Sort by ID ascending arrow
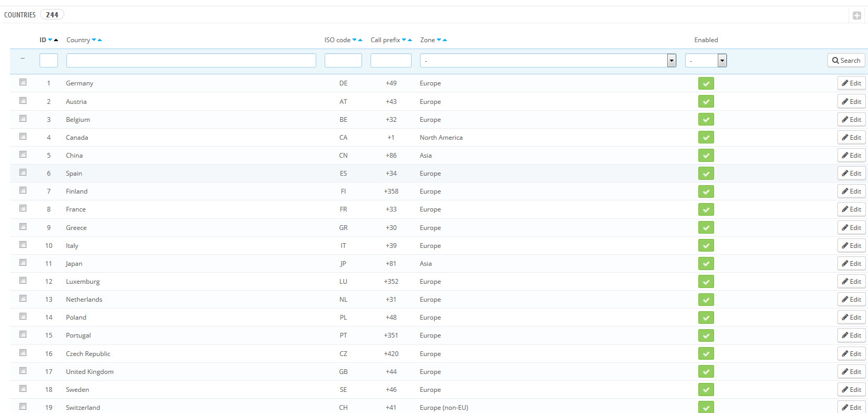The height and width of the screenshot is (413, 868). (56, 40)
